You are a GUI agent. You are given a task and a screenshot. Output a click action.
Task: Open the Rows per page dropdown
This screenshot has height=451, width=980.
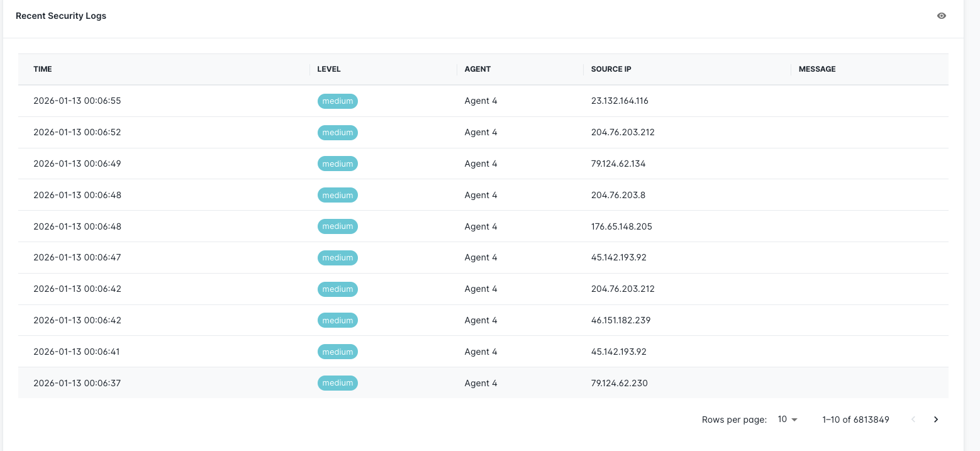pos(787,419)
